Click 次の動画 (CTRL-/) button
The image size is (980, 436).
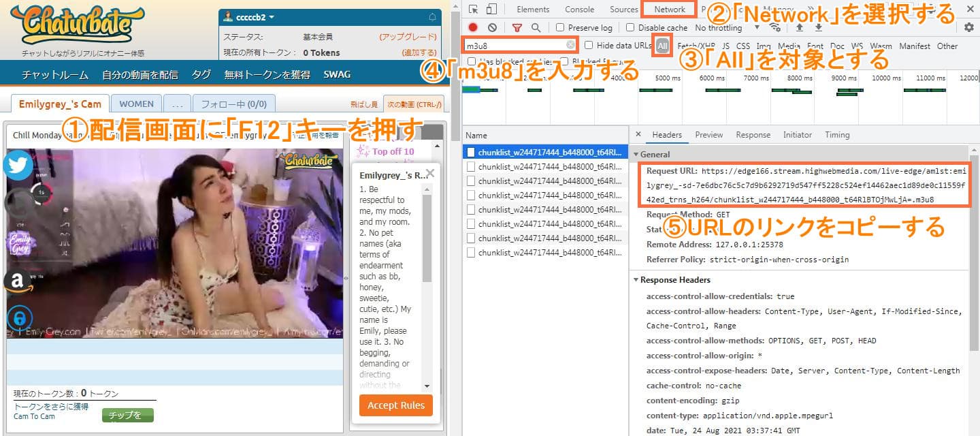pos(414,104)
